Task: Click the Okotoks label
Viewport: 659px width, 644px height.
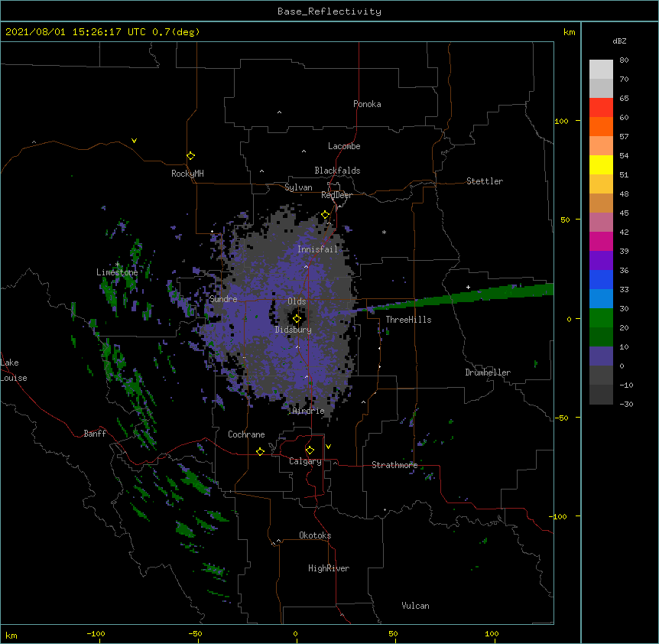Action: pyautogui.click(x=315, y=535)
